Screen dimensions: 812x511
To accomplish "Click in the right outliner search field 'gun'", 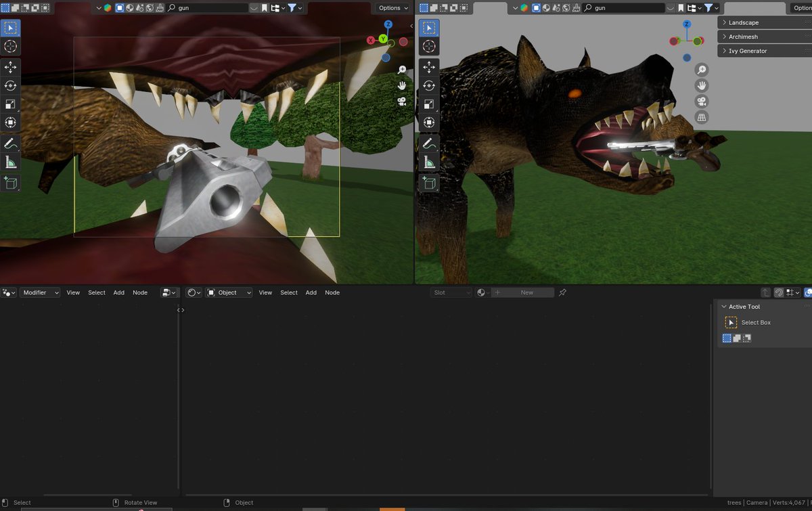I will tap(623, 8).
